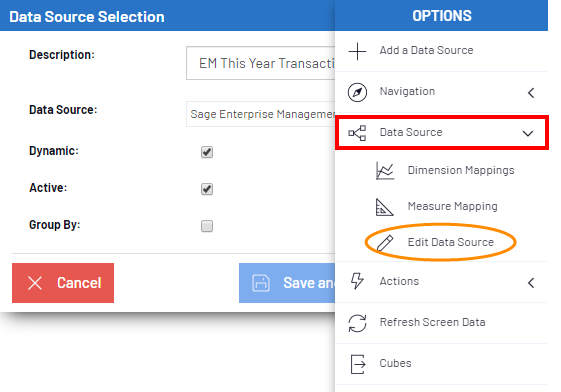Screen dimensions: 561x392
Task: Click the Cubes export arrow icon
Action: [x=358, y=364]
